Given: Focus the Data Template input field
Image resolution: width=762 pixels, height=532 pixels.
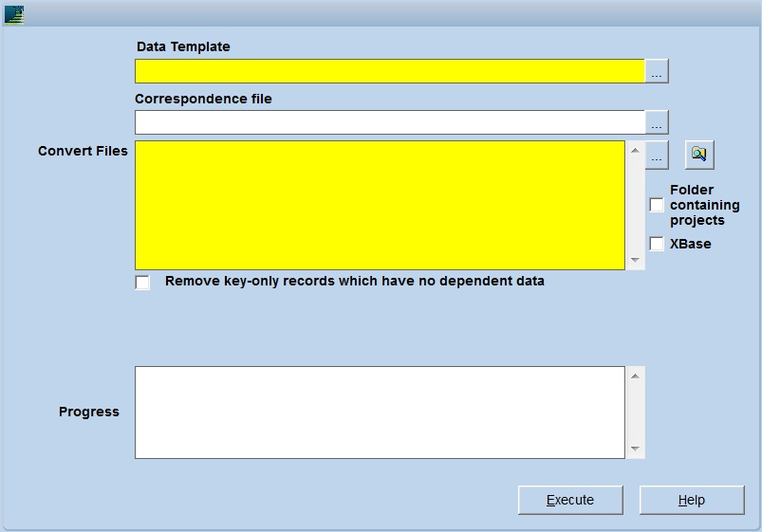Looking at the screenshot, I should click(390, 71).
